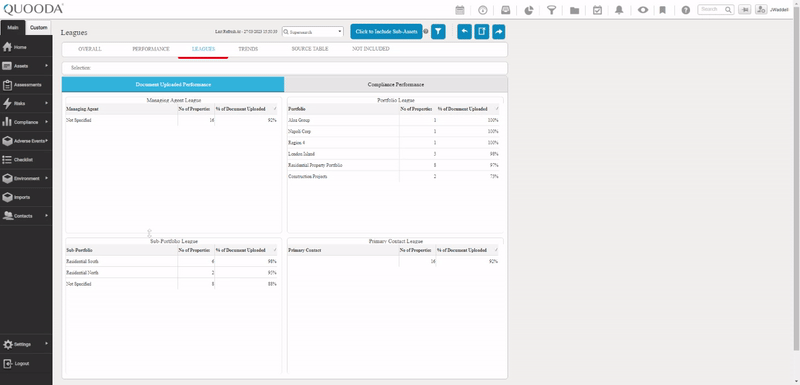Click the bookmark icon
Screen dimensions: 800x385
(x=663, y=10)
